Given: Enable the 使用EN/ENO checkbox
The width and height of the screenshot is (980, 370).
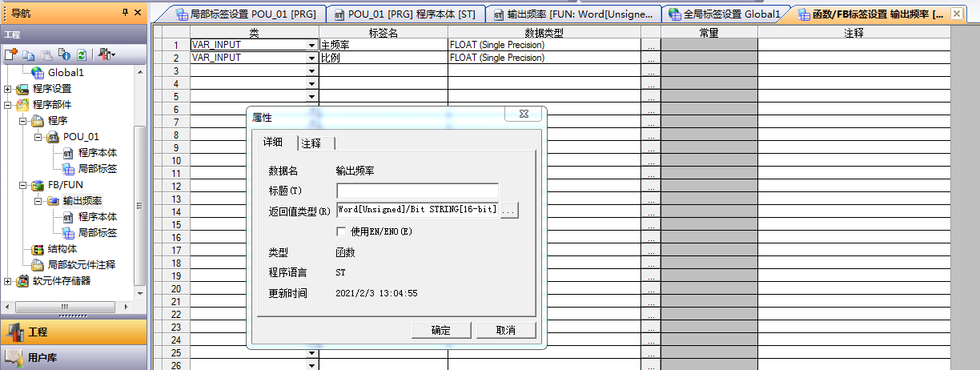Looking at the screenshot, I should [x=342, y=231].
